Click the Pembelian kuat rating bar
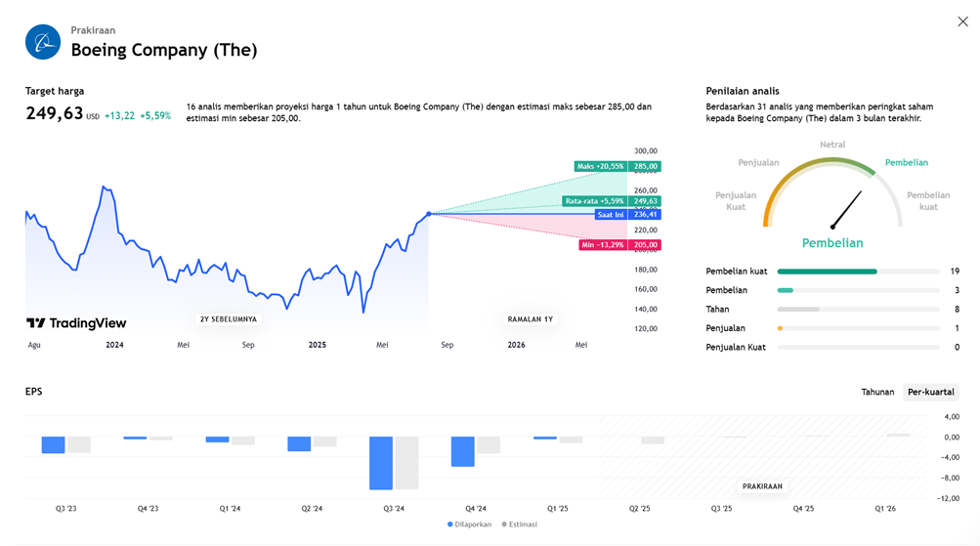The image size is (980, 546). [x=858, y=272]
